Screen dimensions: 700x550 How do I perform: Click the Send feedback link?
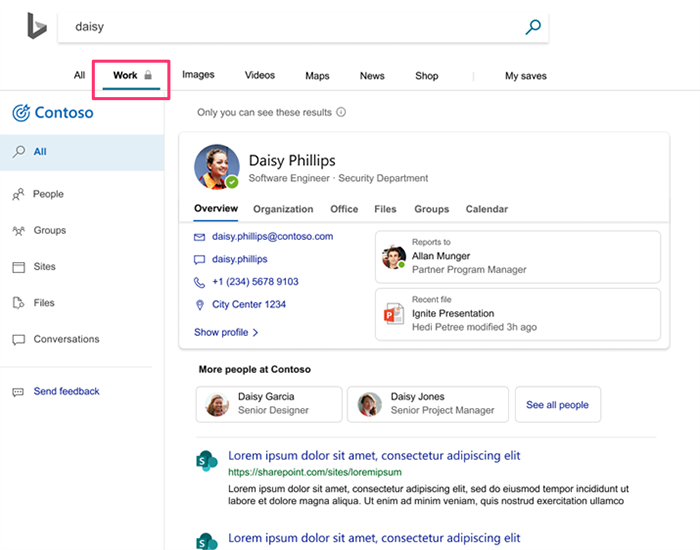[67, 392]
